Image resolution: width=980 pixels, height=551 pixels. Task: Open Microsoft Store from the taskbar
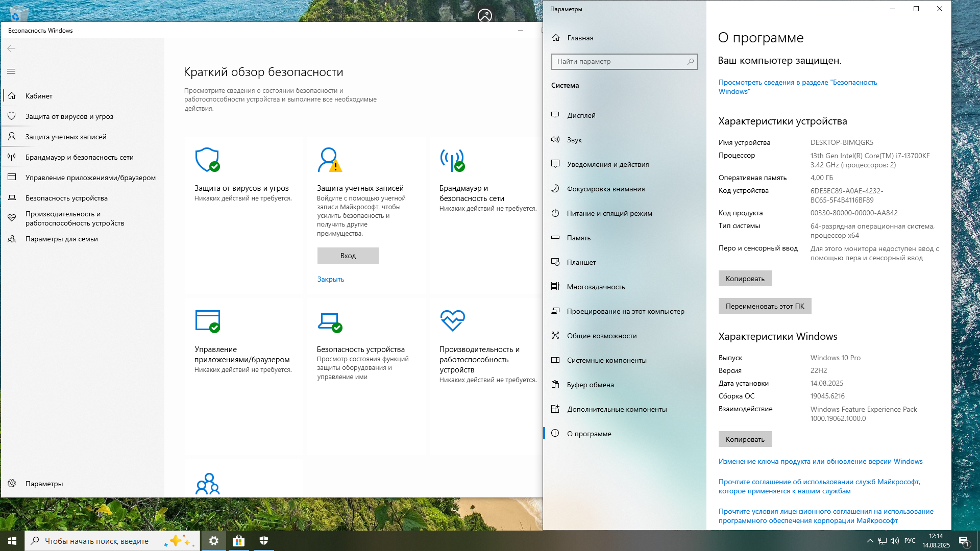tap(238, 541)
